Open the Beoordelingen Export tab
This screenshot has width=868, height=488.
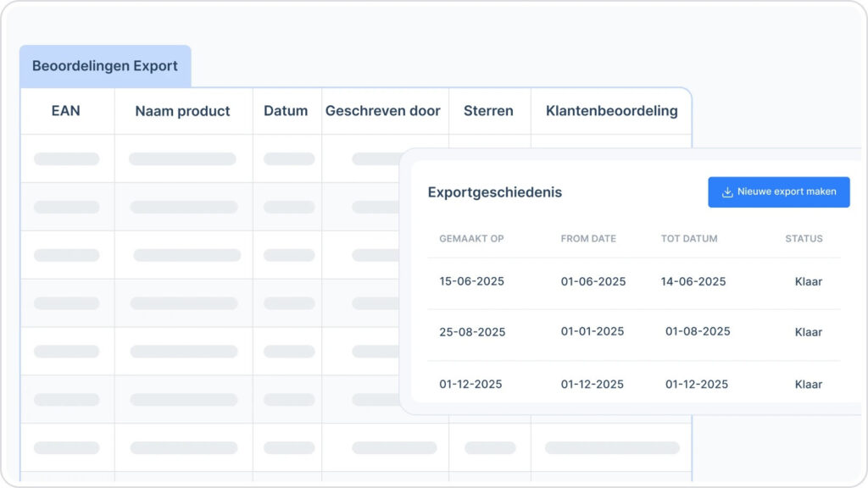(x=105, y=66)
